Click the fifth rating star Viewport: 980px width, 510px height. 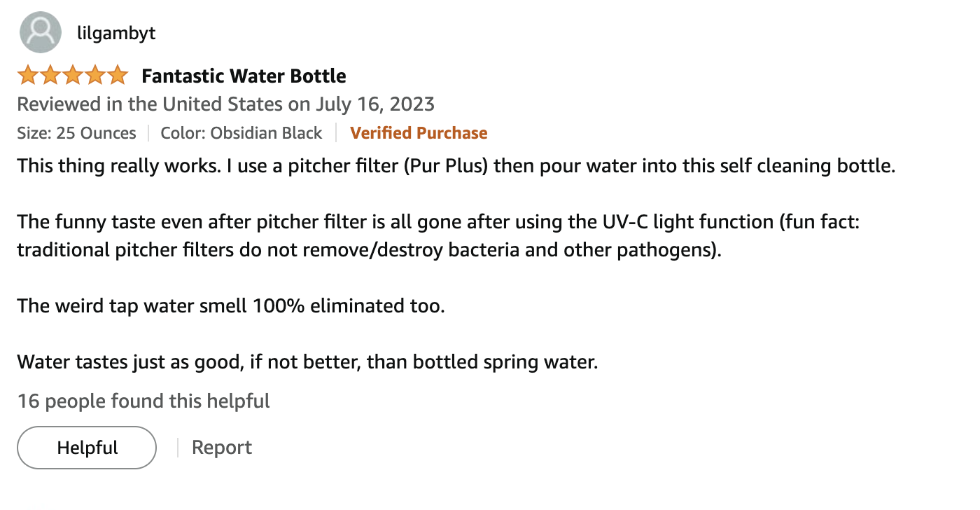118,75
